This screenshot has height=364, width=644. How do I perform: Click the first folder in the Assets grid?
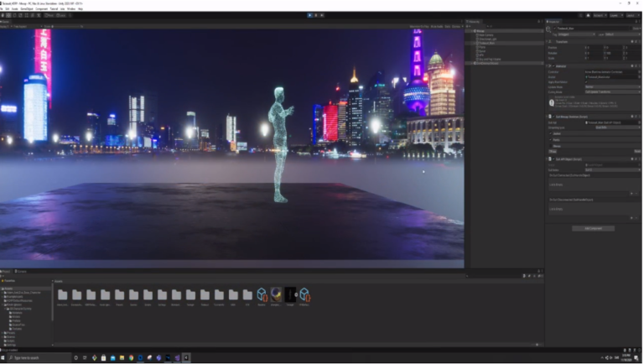pos(63,294)
